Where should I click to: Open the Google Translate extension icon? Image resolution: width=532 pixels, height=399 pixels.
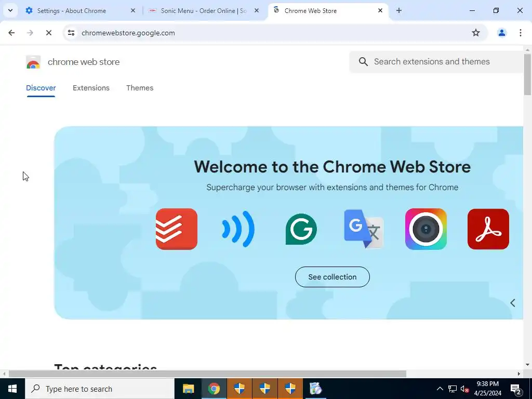point(363,229)
